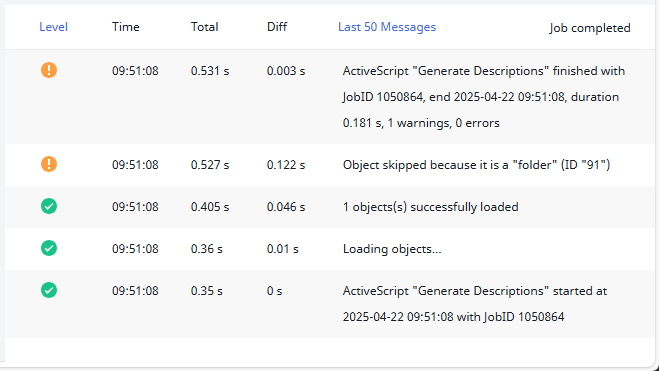Click the Job completed status text
Screen dimensions: 659x371
click(590, 28)
